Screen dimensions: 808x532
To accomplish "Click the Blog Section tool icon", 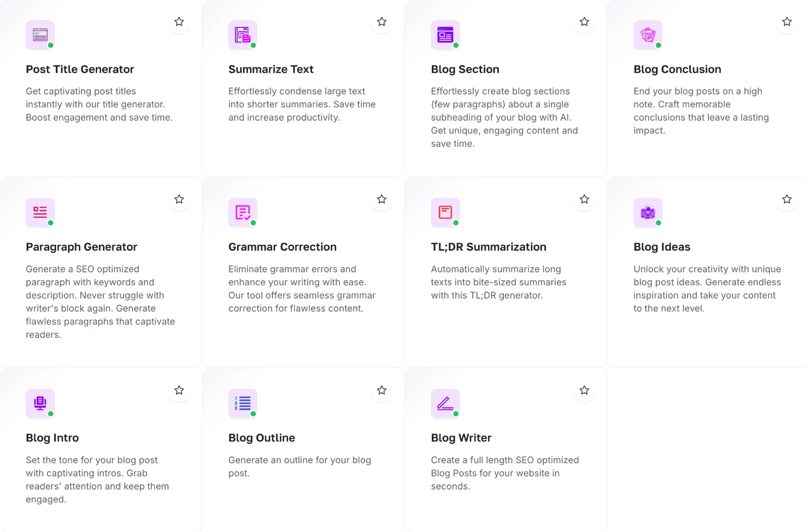I will (x=445, y=35).
